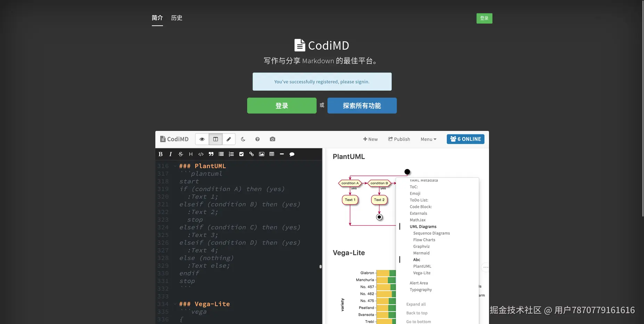This screenshot has width=644, height=324.
Task: Jump to Emoji in contents list
Action: (x=415, y=193)
